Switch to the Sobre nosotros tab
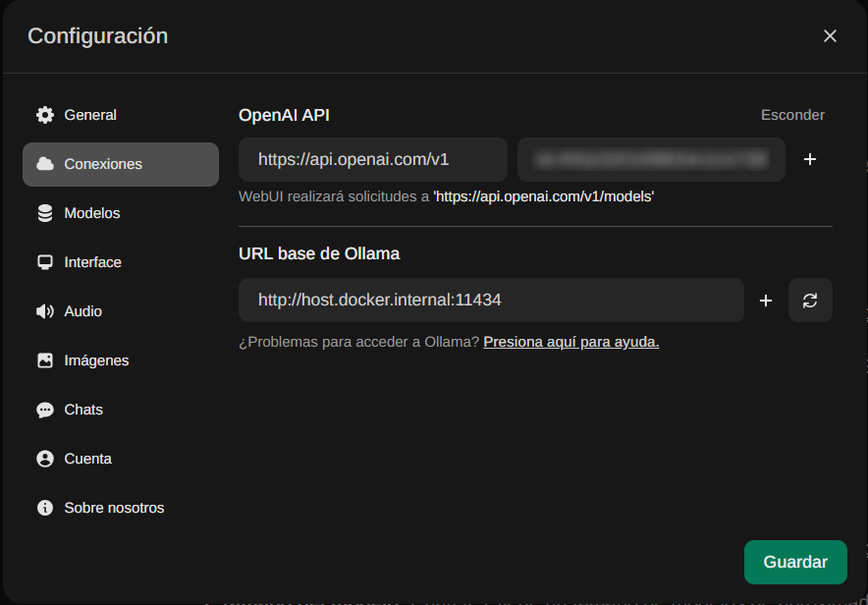 114,508
